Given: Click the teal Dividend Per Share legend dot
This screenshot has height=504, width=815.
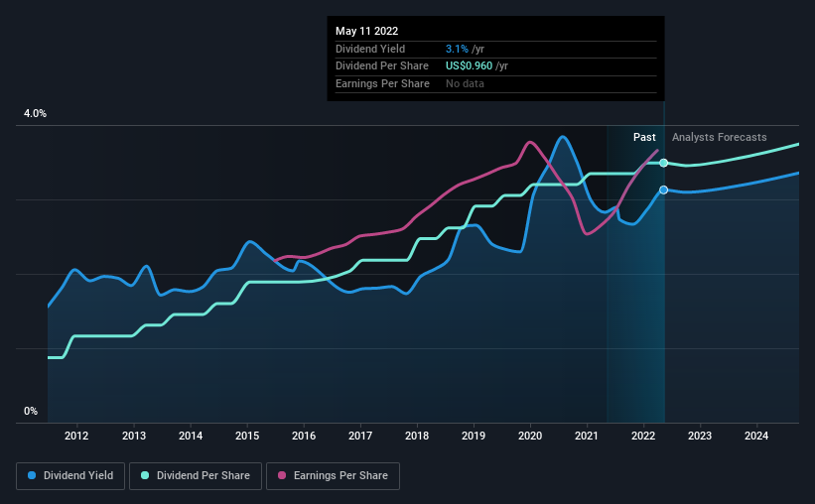Looking at the screenshot, I should [145, 475].
